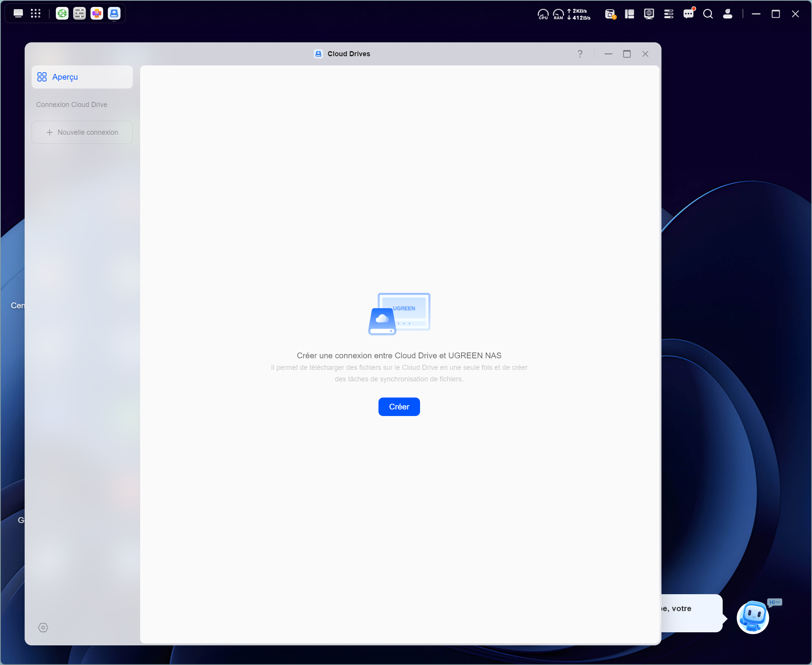The width and height of the screenshot is (812, 665).
Task: Open the Cloud Drives help question mark
Action: click(580, 54)
